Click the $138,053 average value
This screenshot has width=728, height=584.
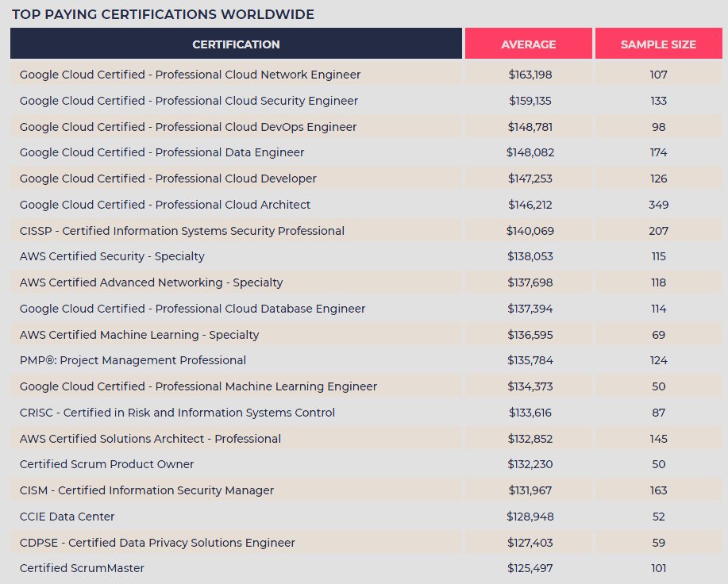530,256
